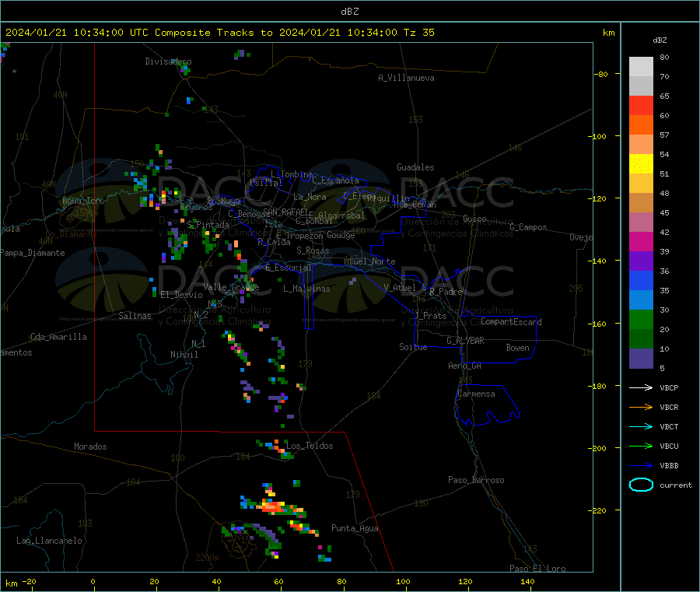Image resolution: width=700 pixels, height=592 pixels.
Task: Click the Atuel_Norte map label
Action: click(x=369, y=261)
